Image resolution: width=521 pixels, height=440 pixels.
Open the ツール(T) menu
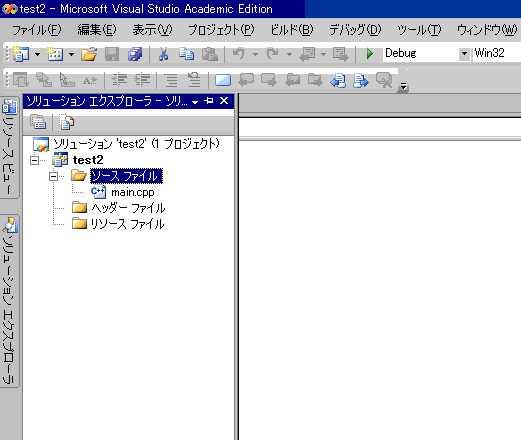[x=419, y=30]
